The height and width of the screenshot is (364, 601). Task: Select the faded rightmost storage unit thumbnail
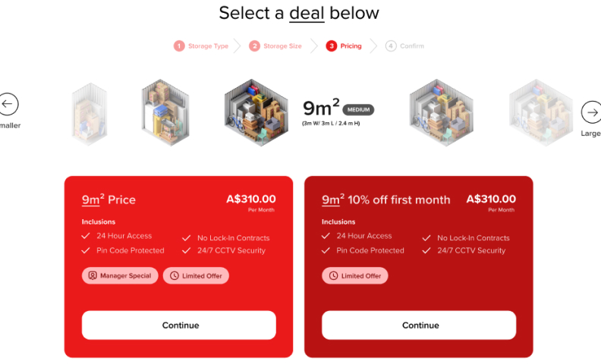[x=540, y=112]
